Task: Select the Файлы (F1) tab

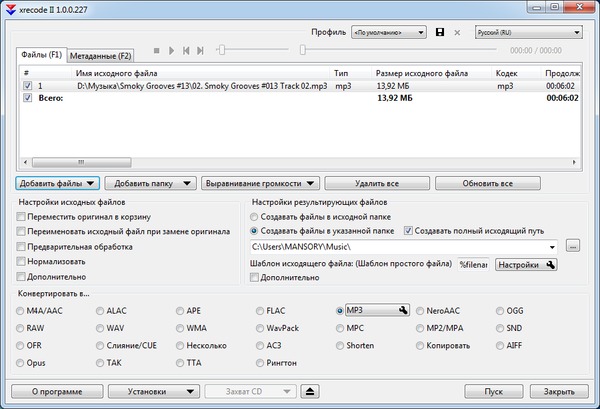Action: click(43, 55)
